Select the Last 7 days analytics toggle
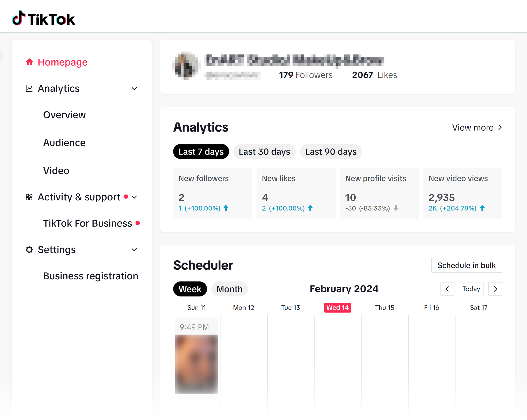Image resolution: width=527 pixels, height=420 pixels. pos(201,151)
